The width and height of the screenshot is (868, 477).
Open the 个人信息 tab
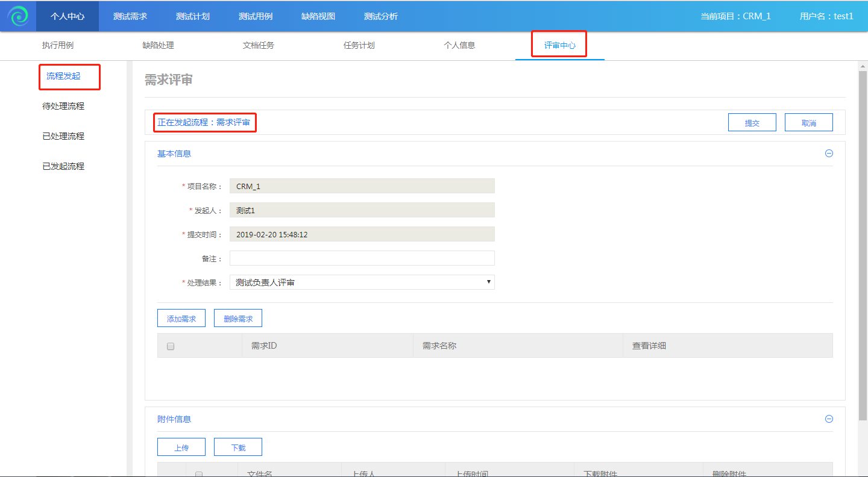(x=459, y=45)
